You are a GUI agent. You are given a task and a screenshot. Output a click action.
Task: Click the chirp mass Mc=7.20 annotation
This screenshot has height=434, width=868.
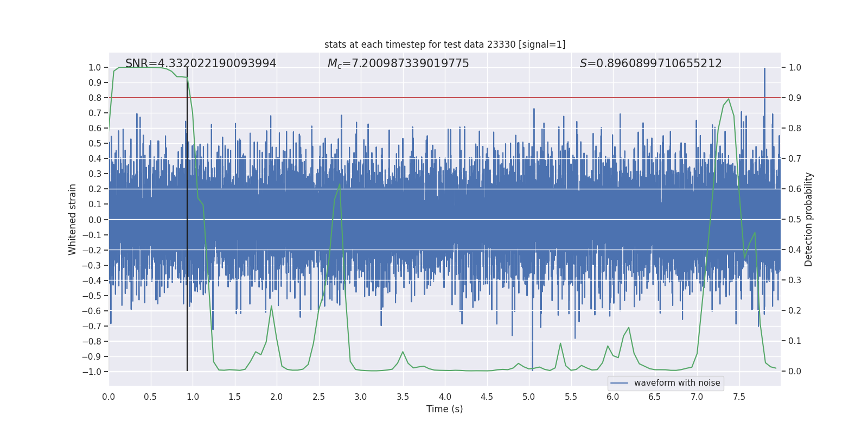point(398,63)
